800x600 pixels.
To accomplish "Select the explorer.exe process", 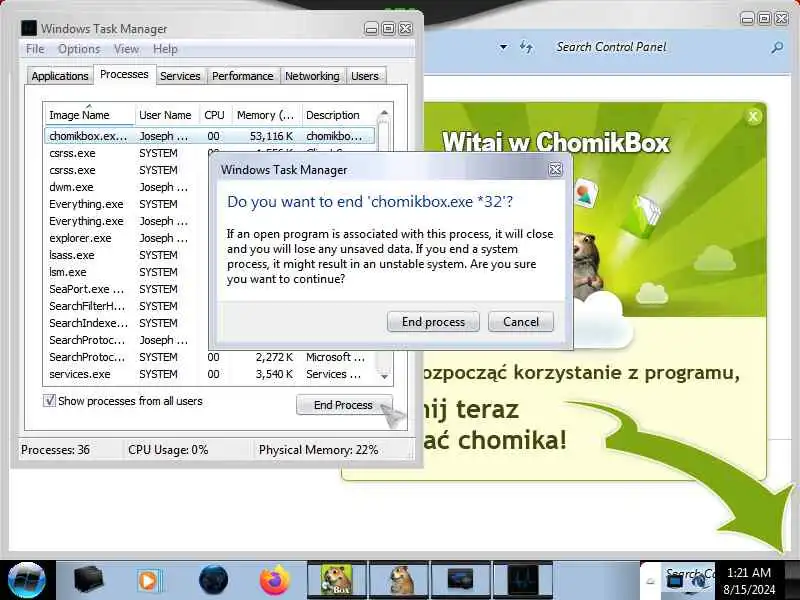I will point(80,238).
